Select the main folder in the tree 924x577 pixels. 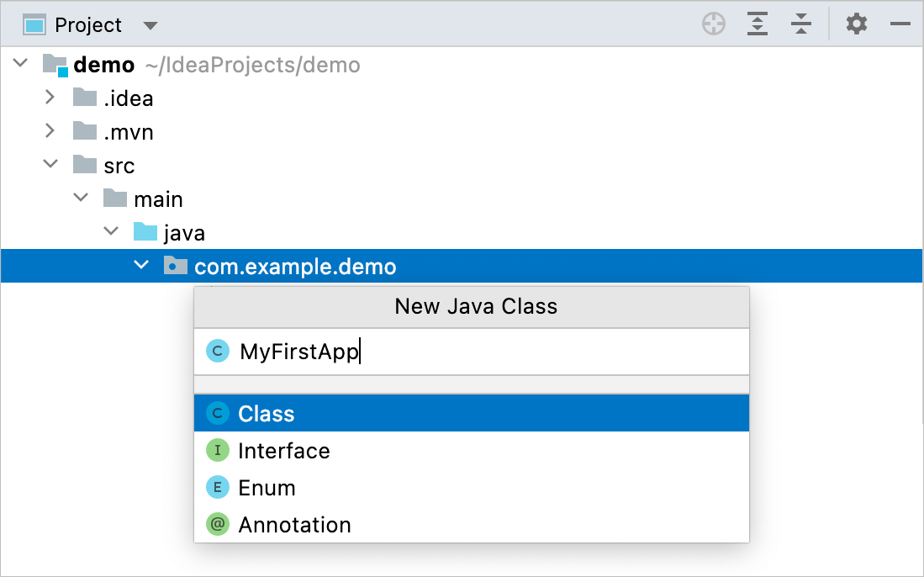coord(158,199)
